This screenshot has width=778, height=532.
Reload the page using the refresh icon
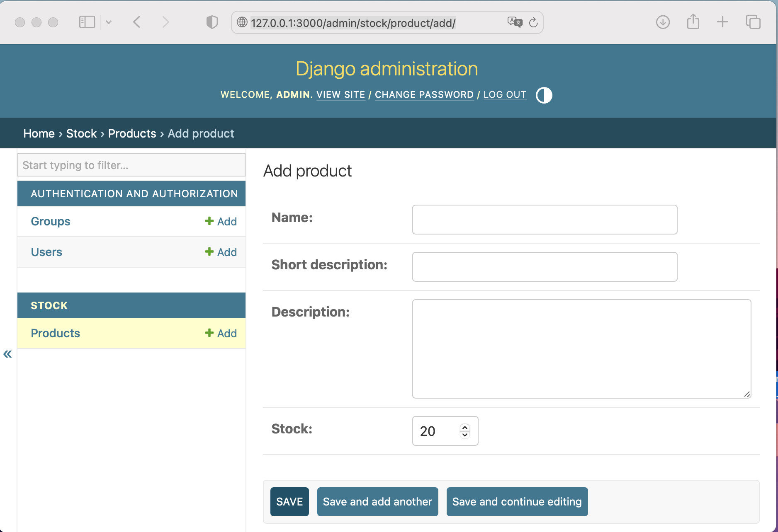[x=534, y=22]
